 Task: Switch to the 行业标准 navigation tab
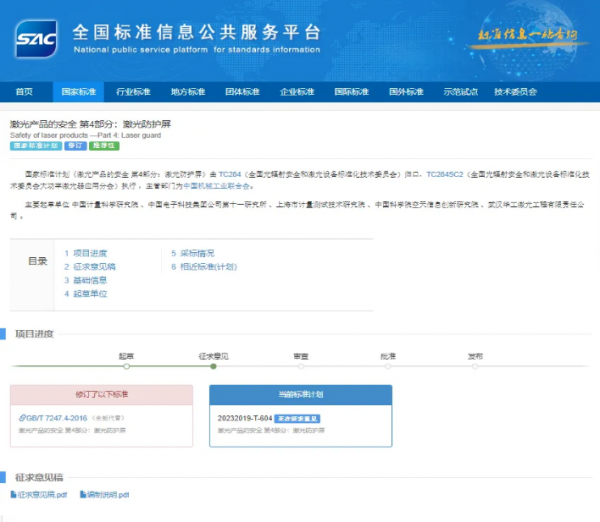pyautogui.click(x=133, y=92)
